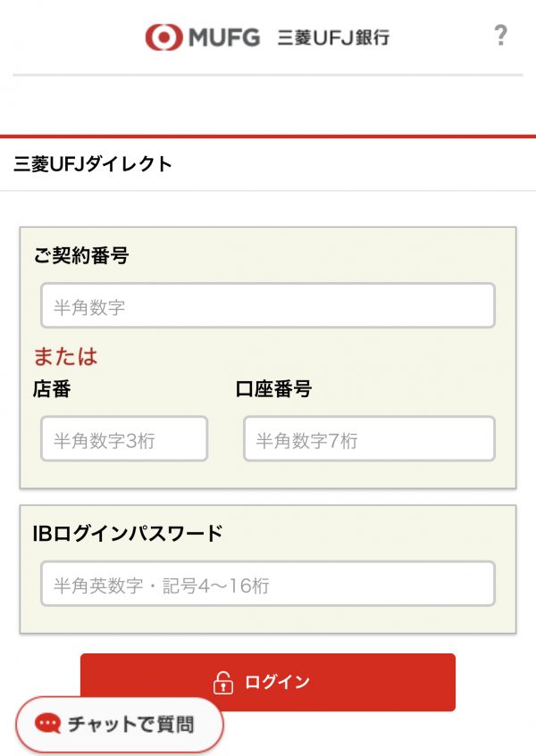Click the gray MUFG wordmark in the header
This screenshot has width=536, height=756.
pyautogui.click(x=224, y=37)
